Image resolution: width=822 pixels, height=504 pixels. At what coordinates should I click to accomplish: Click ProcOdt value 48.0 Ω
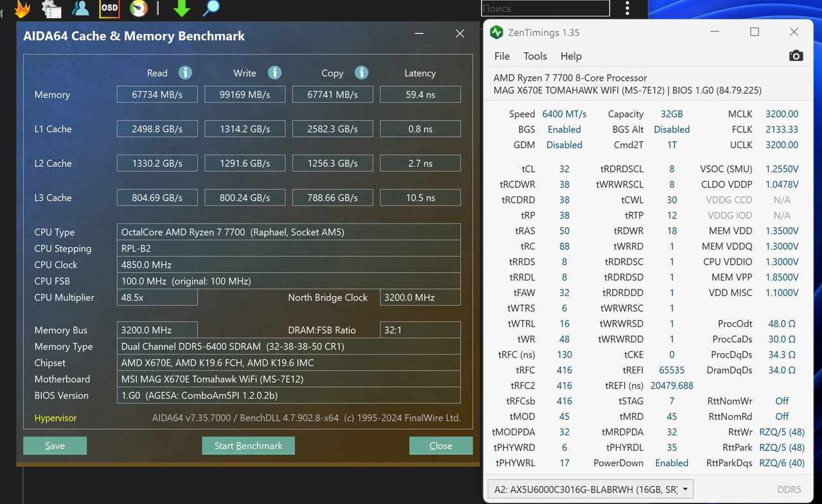(782, 324)
